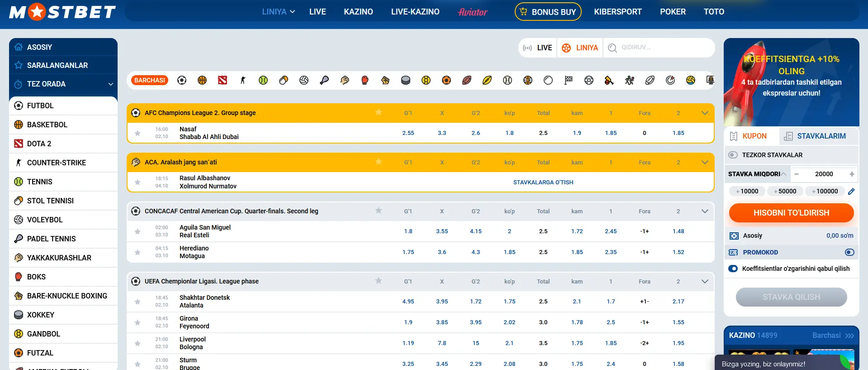Click the STAVKALARGA O'TISH link
Viewport: 868px width, 370px height.
[x=543, y=183]
